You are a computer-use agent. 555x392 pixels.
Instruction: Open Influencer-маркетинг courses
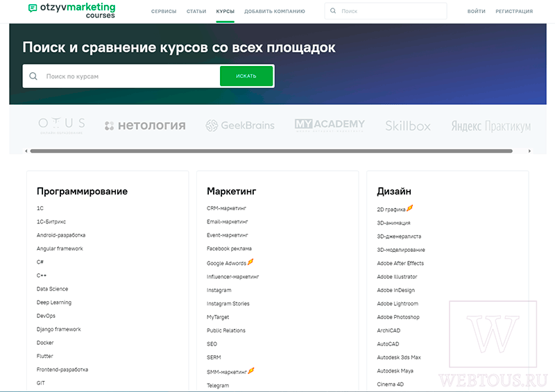click(233, 277)
